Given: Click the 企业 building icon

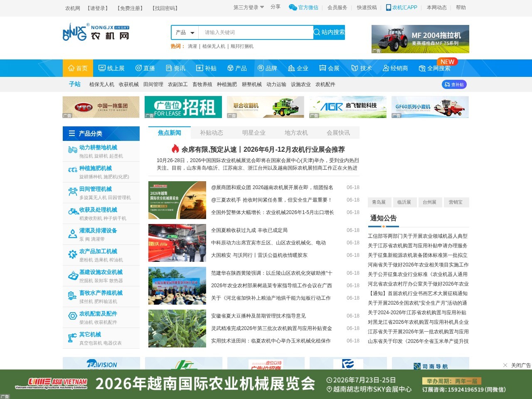Looking at the screenshot, I should [x=291, y=68].
